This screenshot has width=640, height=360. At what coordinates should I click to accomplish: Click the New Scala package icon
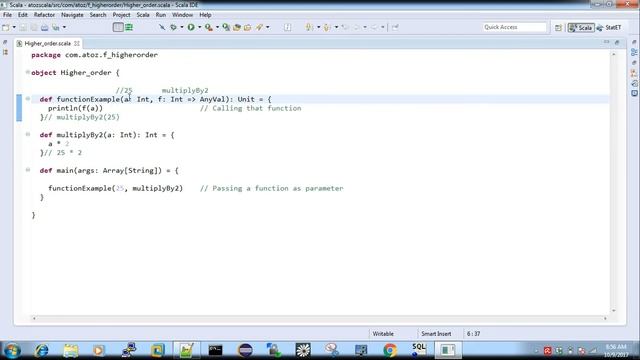point(226,27)
